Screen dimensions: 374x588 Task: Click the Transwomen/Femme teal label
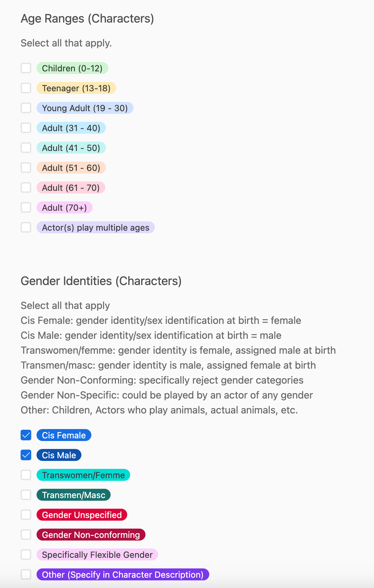(x=83, y=475)
